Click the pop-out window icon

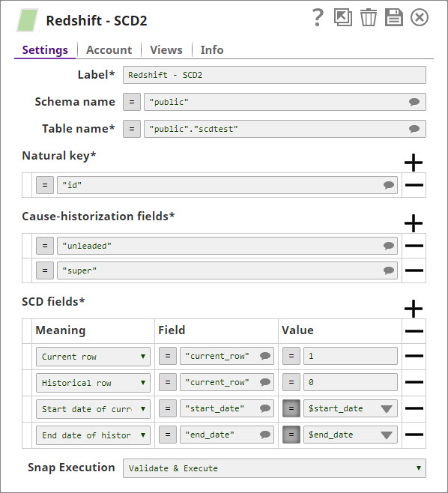pyautogui.click(x=343, y=18)
